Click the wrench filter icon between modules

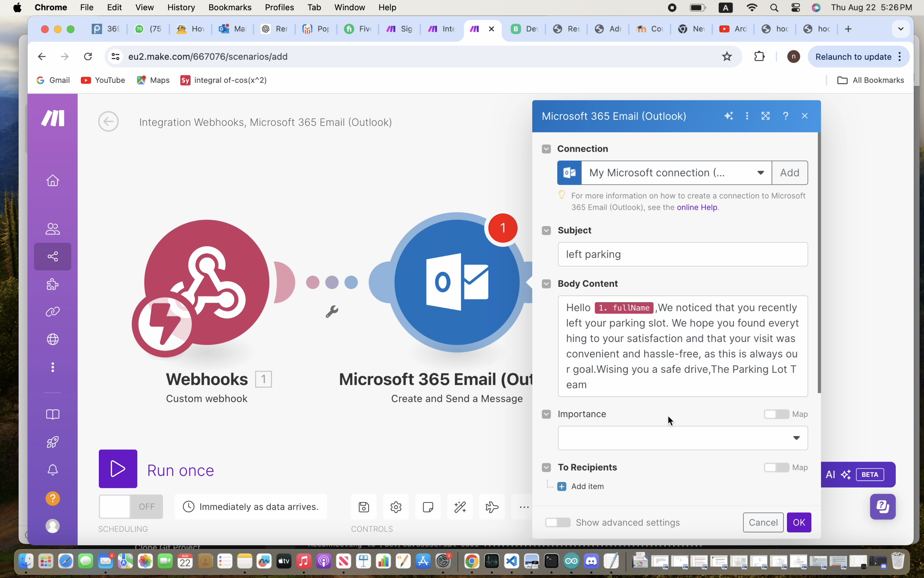click(332, 311)
